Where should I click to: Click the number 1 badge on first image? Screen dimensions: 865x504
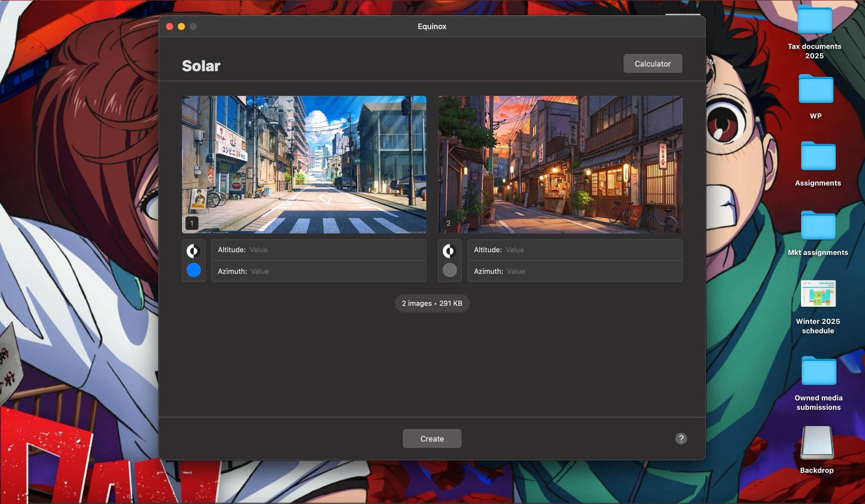click(191, 223)
